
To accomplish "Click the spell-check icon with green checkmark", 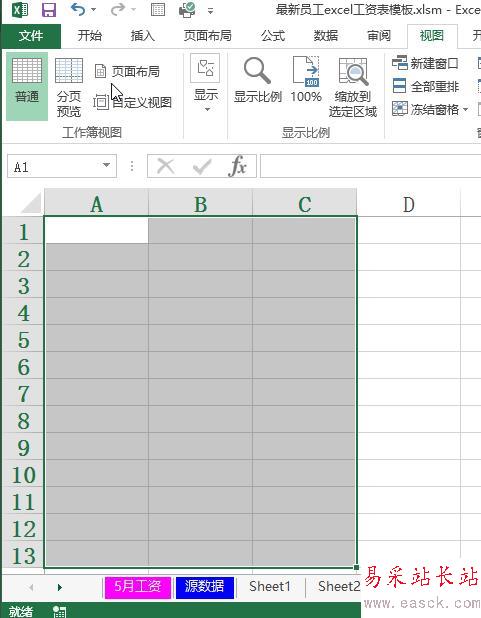I will tap(187, 9).
